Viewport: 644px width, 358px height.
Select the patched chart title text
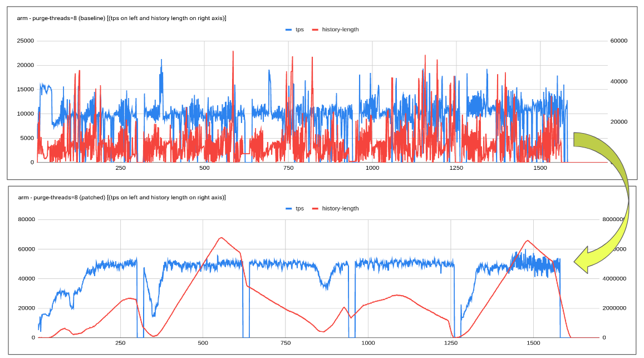point(121,198)
